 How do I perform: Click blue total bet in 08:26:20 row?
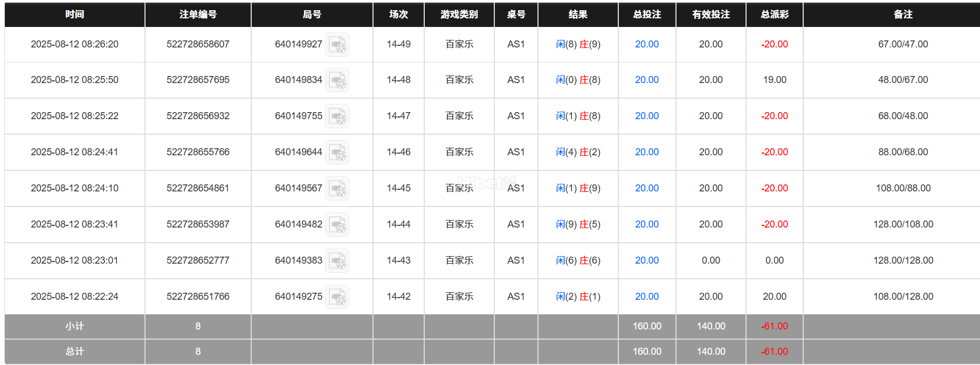[646, 44]
